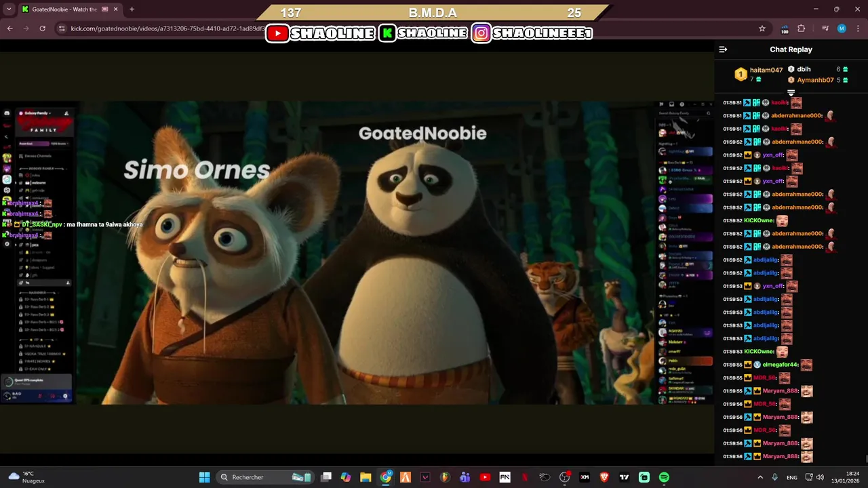Close the GoatedNoobie tab

click(116, 9)
